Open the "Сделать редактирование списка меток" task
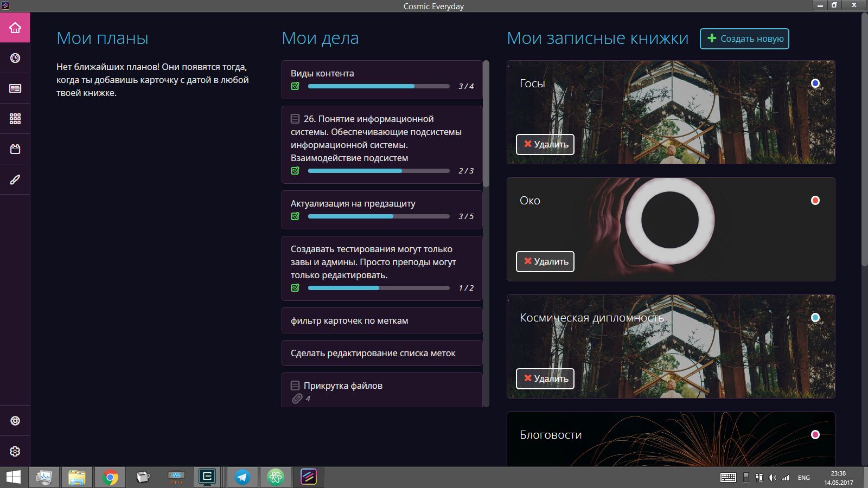Viewport: 868px width, 488px height. 382,353
